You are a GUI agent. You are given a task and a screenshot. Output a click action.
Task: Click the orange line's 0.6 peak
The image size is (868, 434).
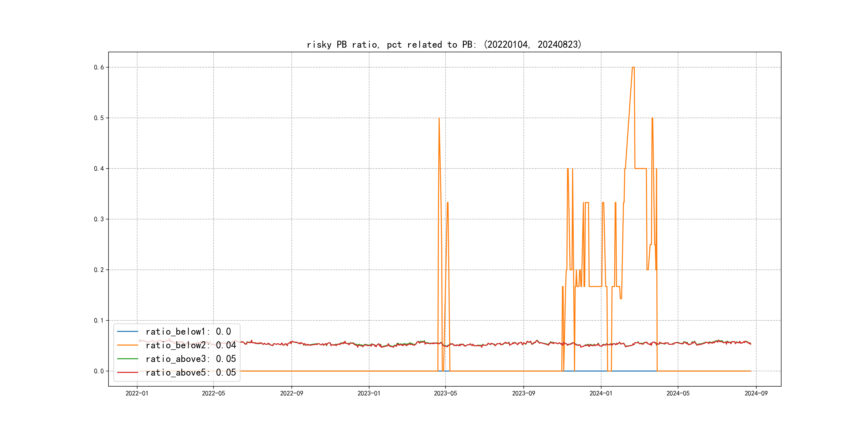(x=633, y=68)
